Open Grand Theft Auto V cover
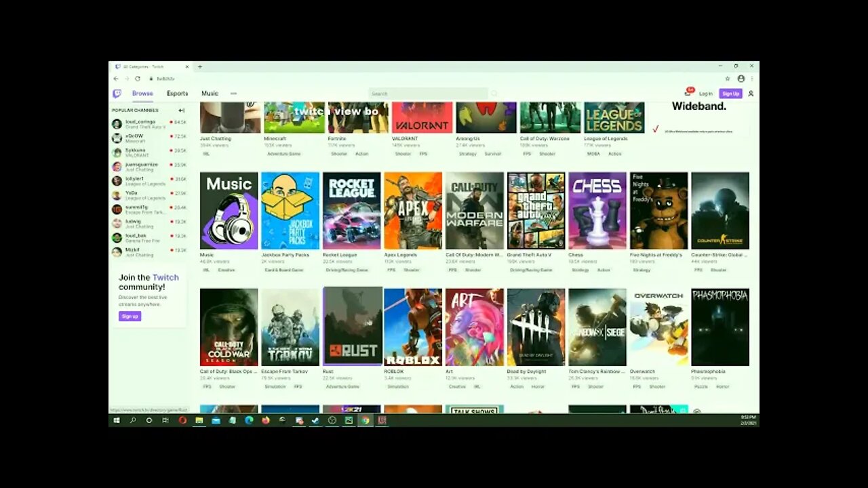 [536, 211]
